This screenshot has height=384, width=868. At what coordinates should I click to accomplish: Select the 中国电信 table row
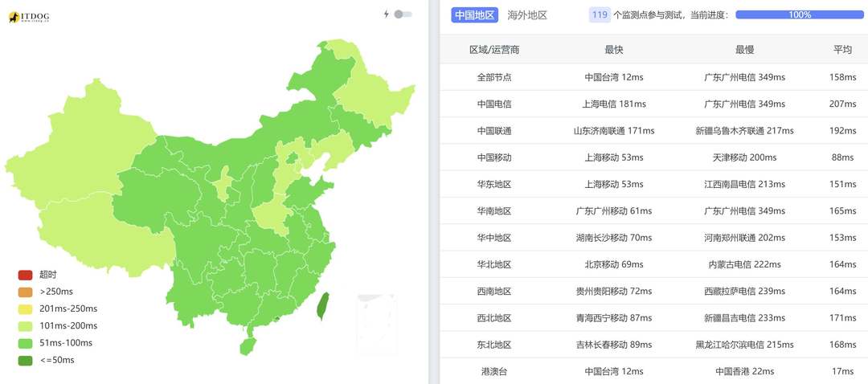point(653,104)
